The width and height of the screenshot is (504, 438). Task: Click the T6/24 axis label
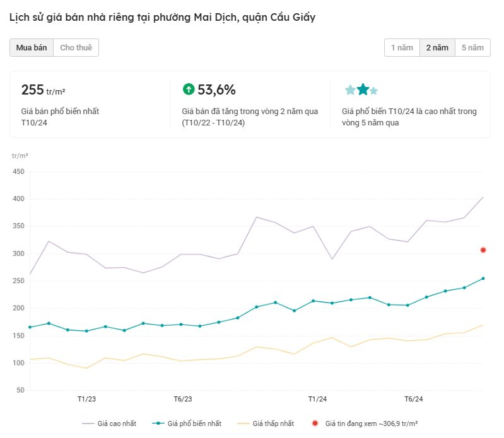pos(413,399)
